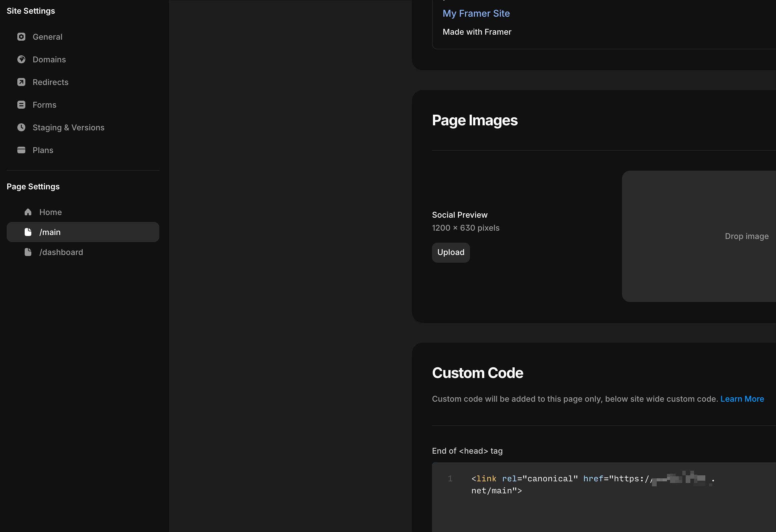Click the General settings icon
Viewport: 776px width, 532px height.
click(x=21, y=37)
